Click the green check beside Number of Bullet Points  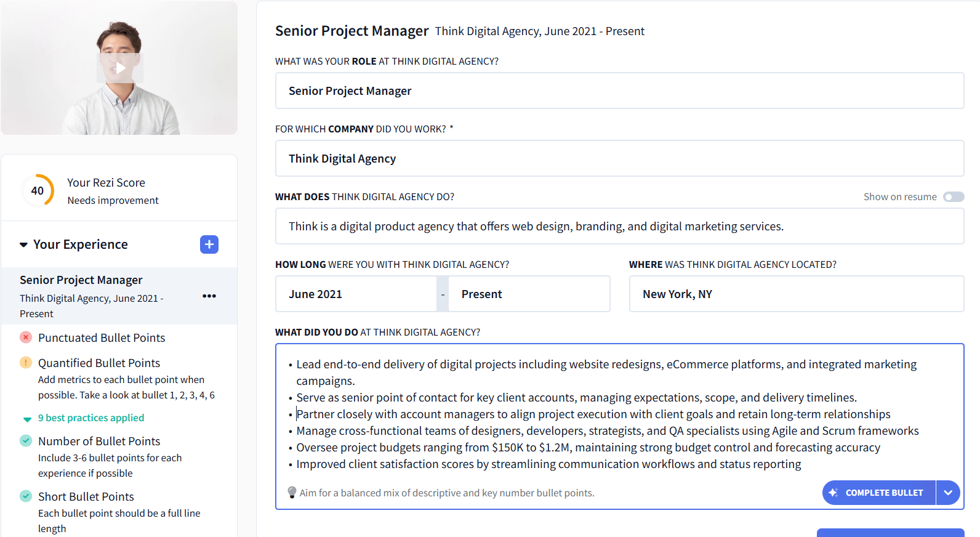pyautogui.click(x=25, y=441)
